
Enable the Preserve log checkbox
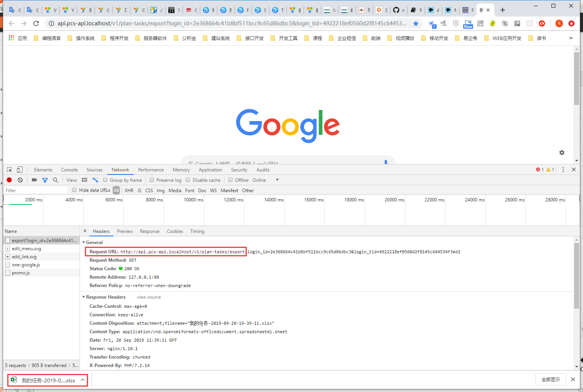click(152, 180)
